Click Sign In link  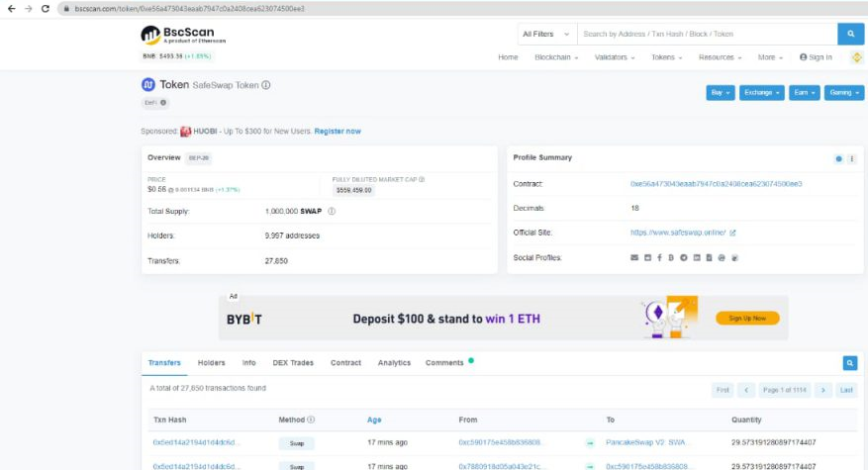click(816, 57)
